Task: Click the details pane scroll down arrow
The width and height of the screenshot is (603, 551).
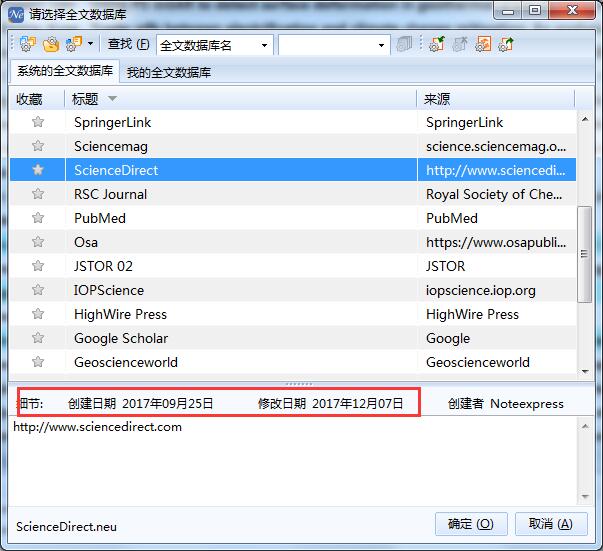Action: pos(585,496)
